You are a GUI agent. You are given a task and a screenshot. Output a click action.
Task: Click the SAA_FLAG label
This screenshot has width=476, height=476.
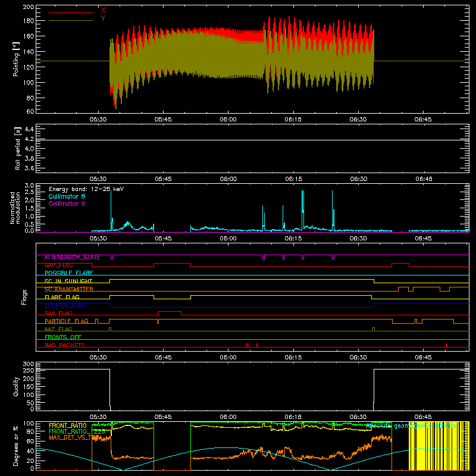[x=58, y=314]
